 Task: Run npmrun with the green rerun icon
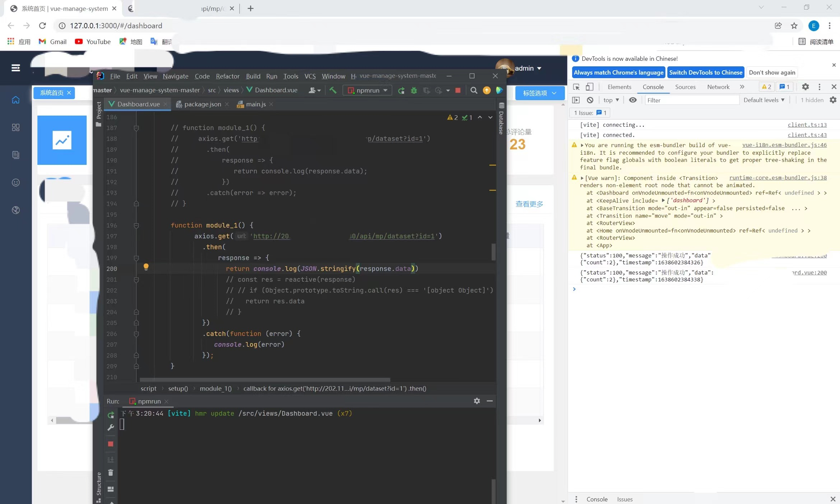tap(401, 90)
